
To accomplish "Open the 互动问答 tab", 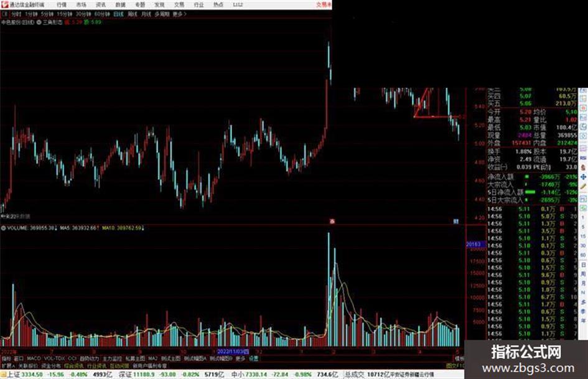I will (x=119, y=365).
